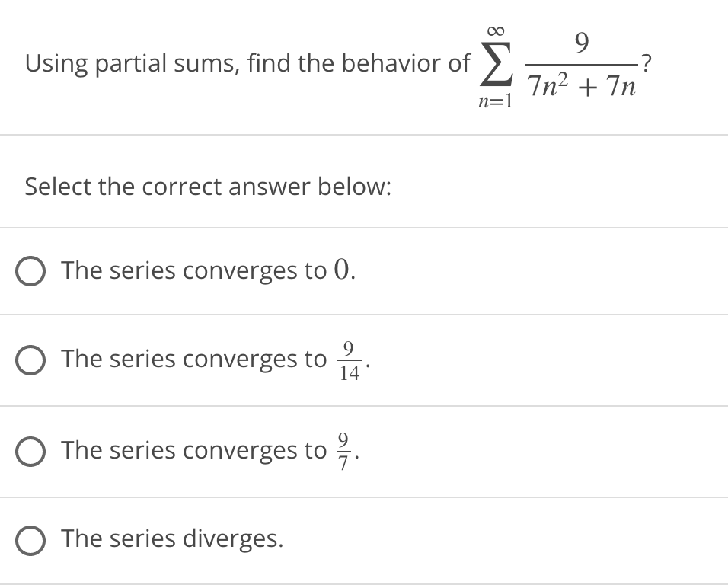Click the lower bound n=1 under the sigma
Viewport: 728px width, 588px height.
click(496, 100)
